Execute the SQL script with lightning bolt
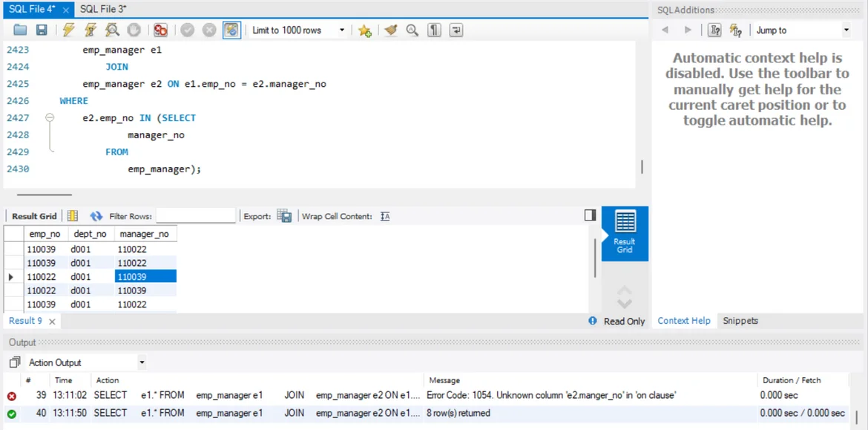 click(68, 30)
